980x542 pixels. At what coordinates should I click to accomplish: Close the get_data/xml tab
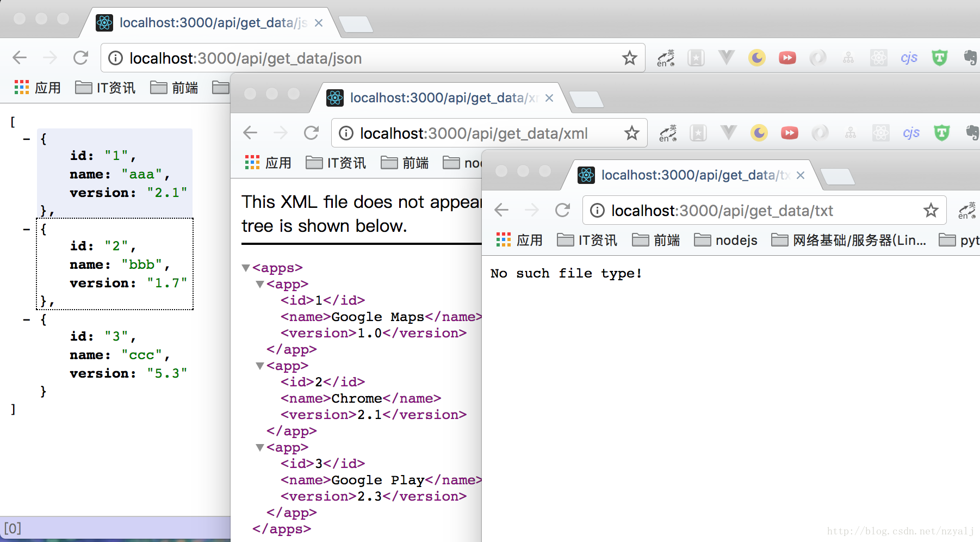[x=549, y=98]
